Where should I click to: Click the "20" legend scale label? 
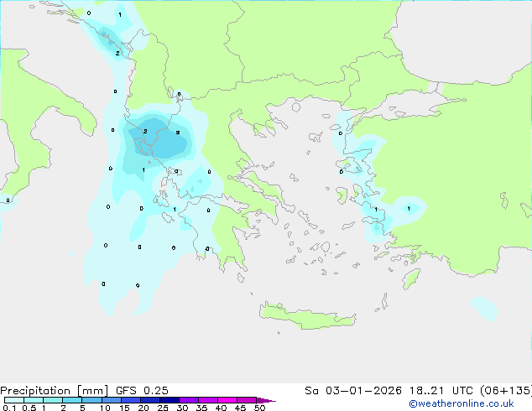tap(143, 408)
